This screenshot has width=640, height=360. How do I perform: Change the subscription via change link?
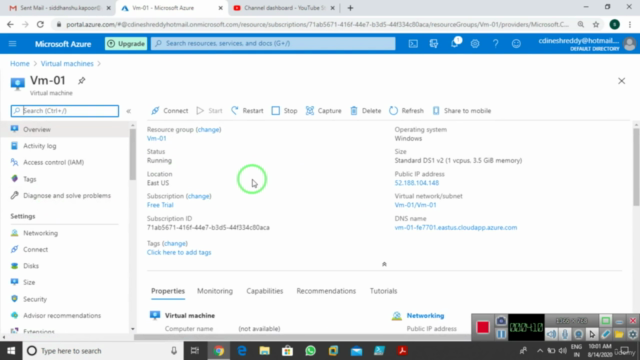point(198,196)
